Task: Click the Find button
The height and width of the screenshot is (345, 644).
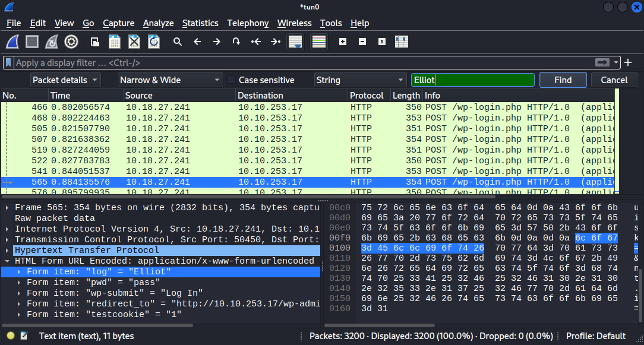Action: (563, 80)
